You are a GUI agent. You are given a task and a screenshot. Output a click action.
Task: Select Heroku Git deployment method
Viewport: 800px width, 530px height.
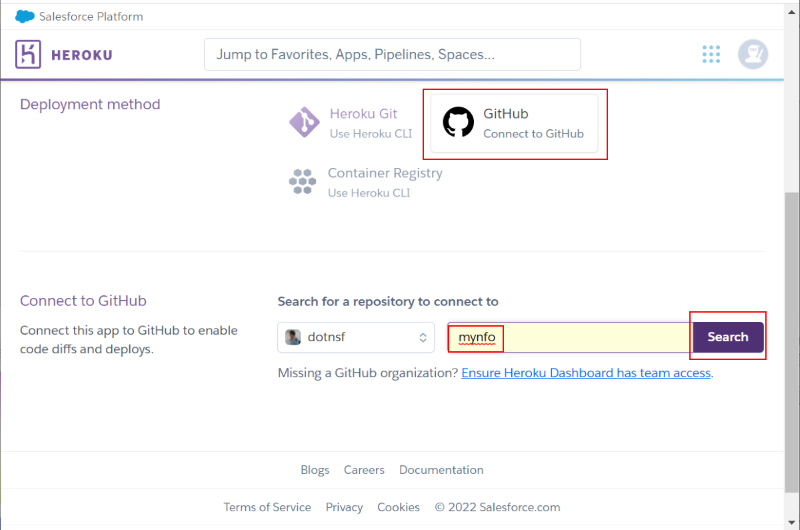click(x=351, y=123)
